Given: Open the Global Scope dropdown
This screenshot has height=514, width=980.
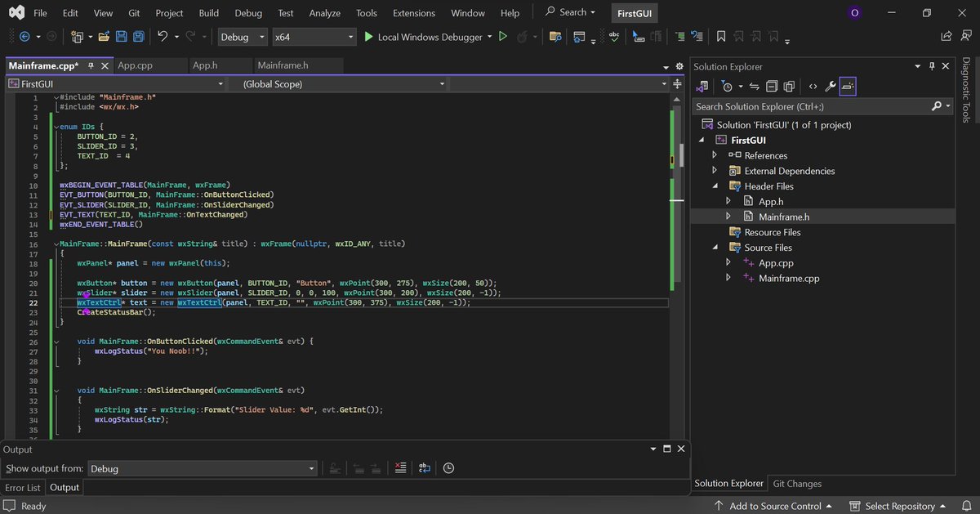Looking at the screenshot, I should 337,83.
